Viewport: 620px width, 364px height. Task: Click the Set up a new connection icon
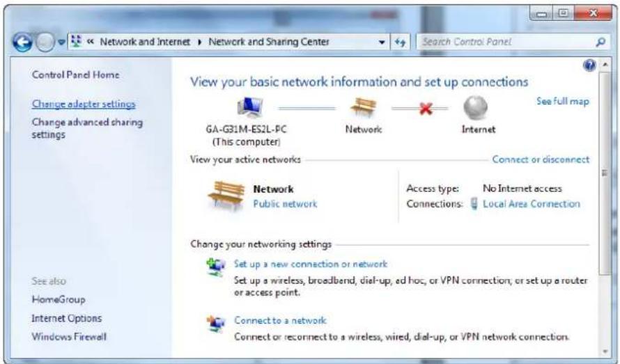[x=215, y=267]
